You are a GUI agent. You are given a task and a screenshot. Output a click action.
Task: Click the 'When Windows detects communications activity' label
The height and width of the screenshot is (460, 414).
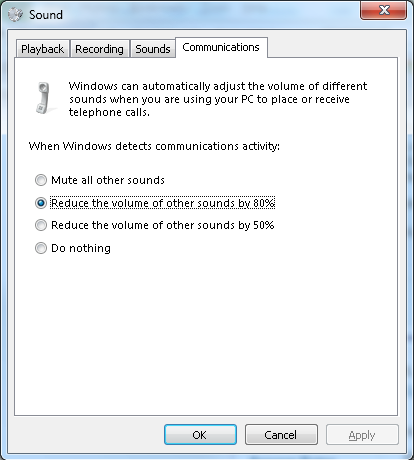click(x=154, y=146)
